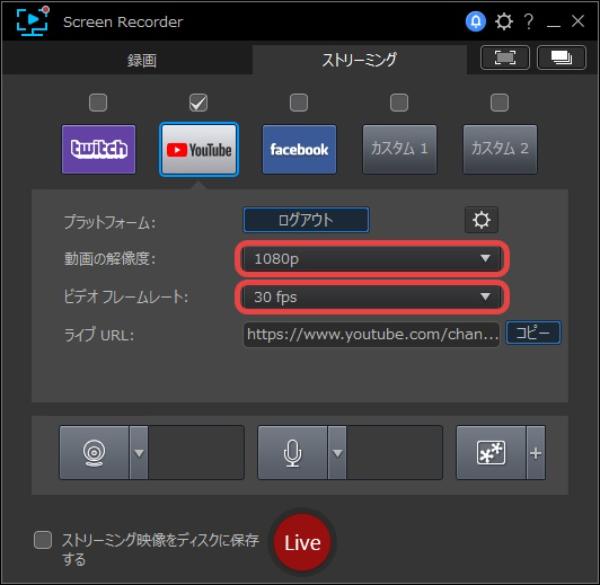600x585 pixels.
Task: Click the webcam device name field
Action: click(x=196, y=453)
